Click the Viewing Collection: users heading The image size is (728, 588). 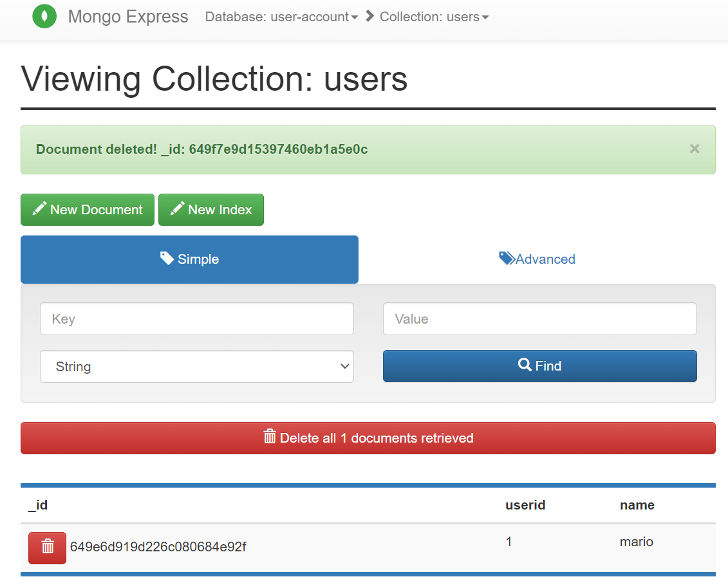pos(214,79)
